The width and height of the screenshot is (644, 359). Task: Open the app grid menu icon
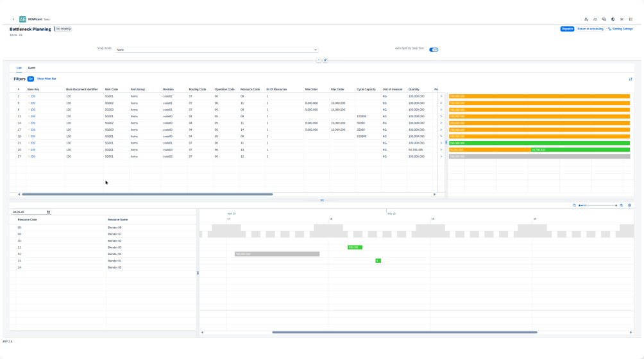click(x=631, y=19)
